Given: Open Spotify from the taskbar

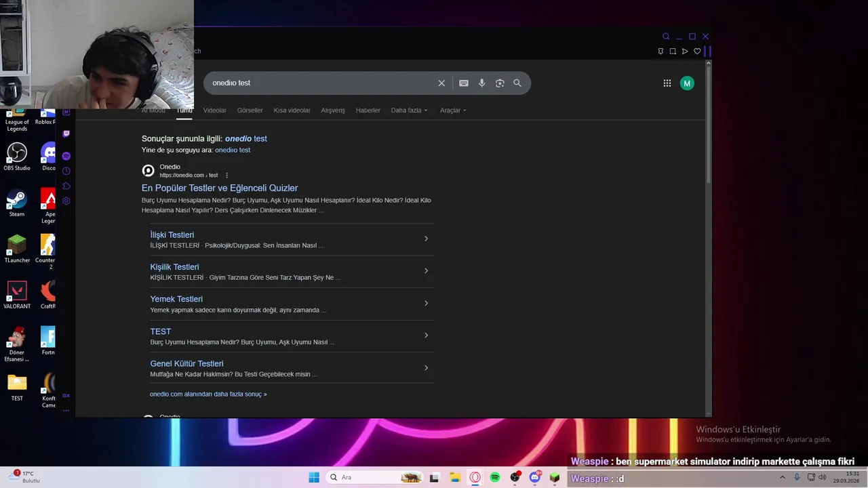Looking at the screenshot, I should [x=495, y=477].
